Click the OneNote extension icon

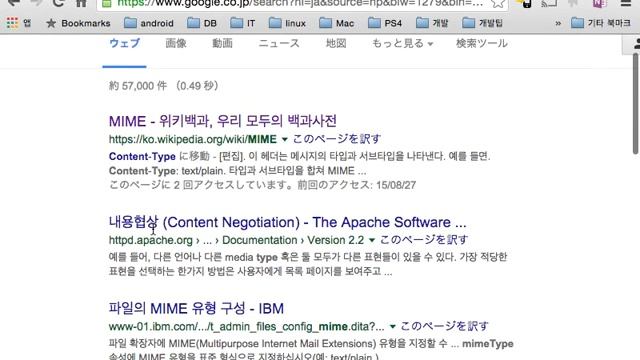point(599,3)
